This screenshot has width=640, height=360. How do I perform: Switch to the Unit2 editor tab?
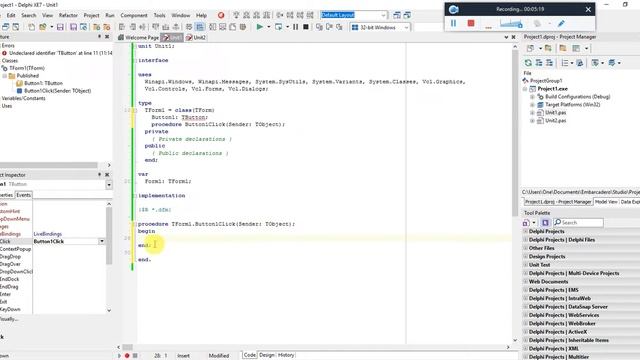click(x=196, y=38)
